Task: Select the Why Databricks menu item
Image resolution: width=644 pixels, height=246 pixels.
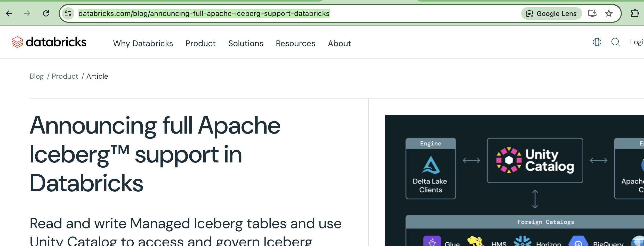Action: [x=143, y=43]
